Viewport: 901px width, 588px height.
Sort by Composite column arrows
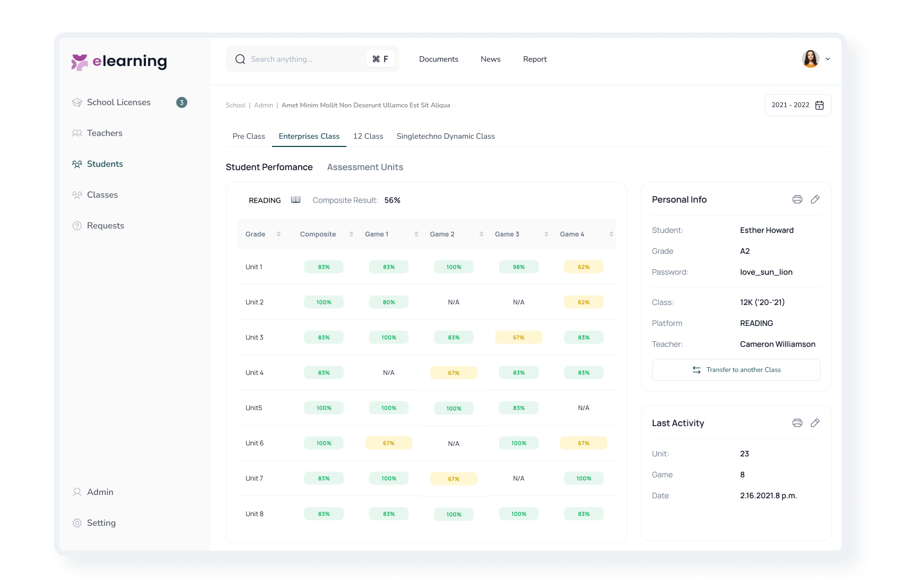pyautogui.click(x=351, y=234)
